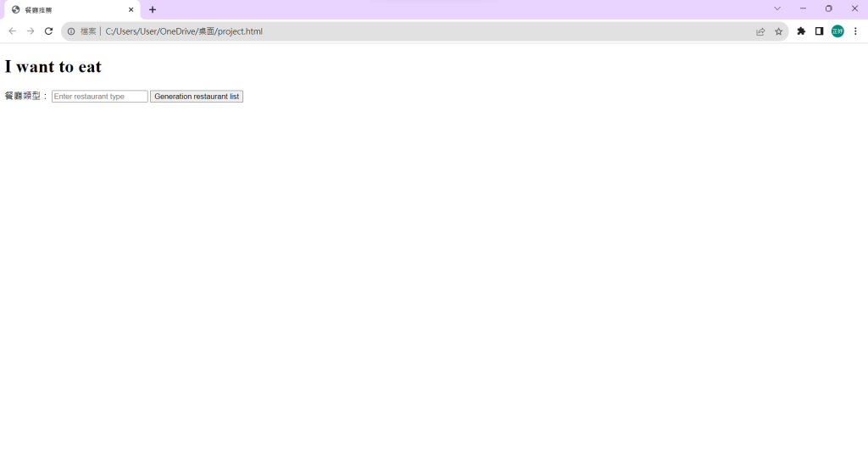Click the browser back arrow

tap(12, 31)
